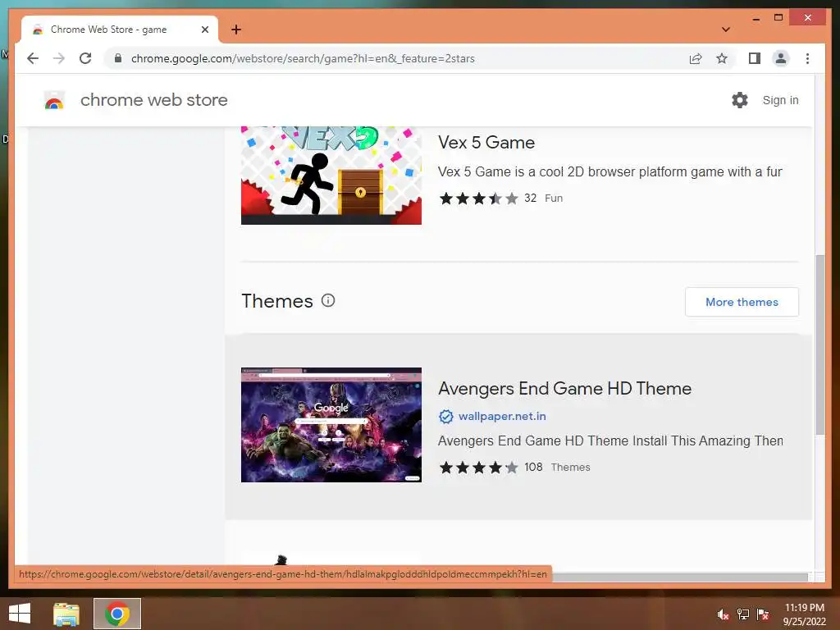Open the Windows Start menu
840x630 pixels.
tap(20, 614)
